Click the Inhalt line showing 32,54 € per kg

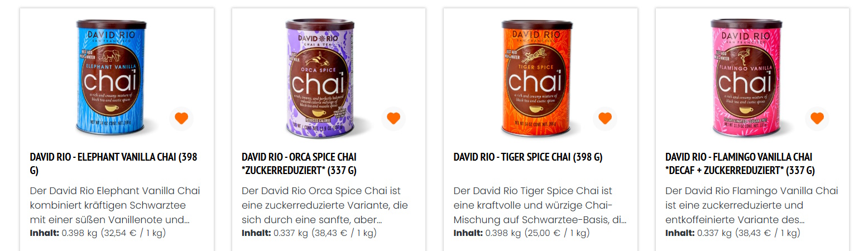[98, 233]
